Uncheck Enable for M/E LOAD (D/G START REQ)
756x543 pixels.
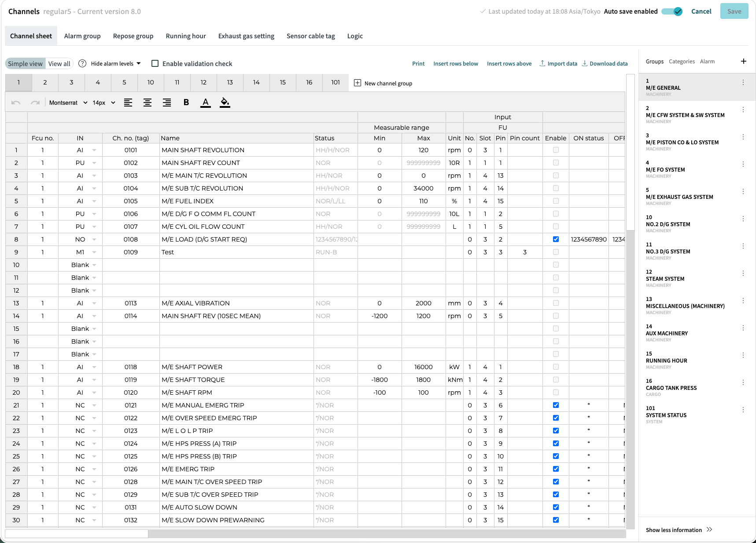coord(556,239)
